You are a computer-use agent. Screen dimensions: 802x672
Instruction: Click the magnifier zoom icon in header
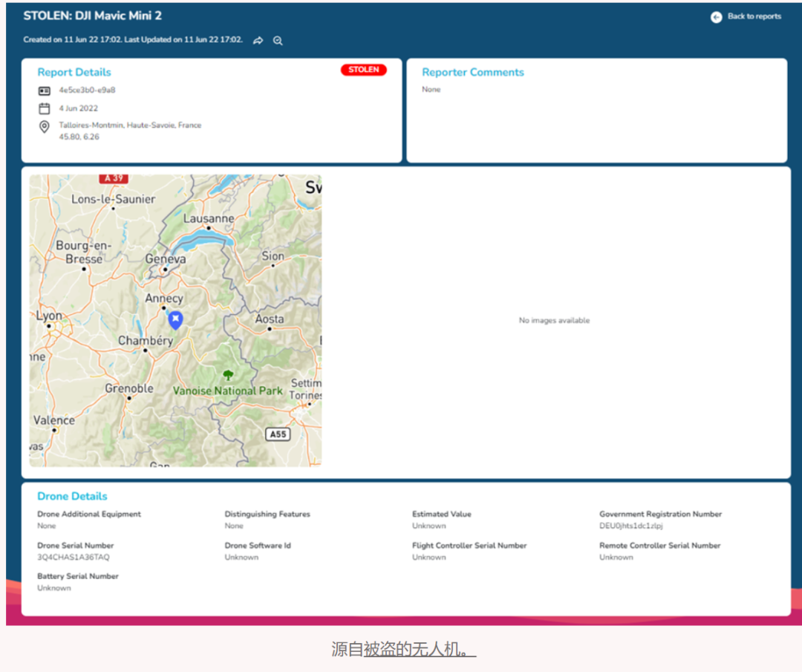pyautogui.click(x=278, y=40)
